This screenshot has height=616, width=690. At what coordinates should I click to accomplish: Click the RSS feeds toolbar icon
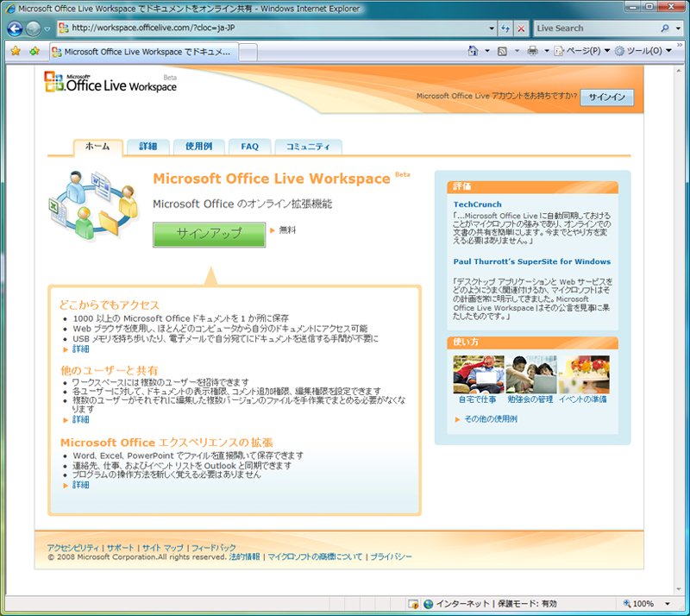click(x=502, y=51)
